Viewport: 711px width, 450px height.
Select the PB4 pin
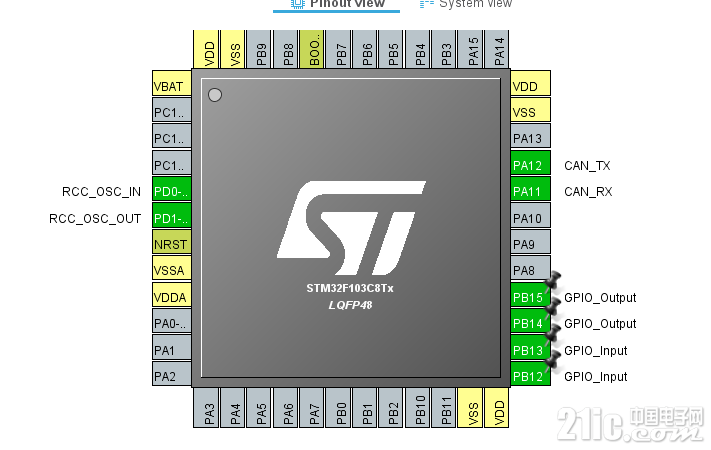tap(418, 49)
